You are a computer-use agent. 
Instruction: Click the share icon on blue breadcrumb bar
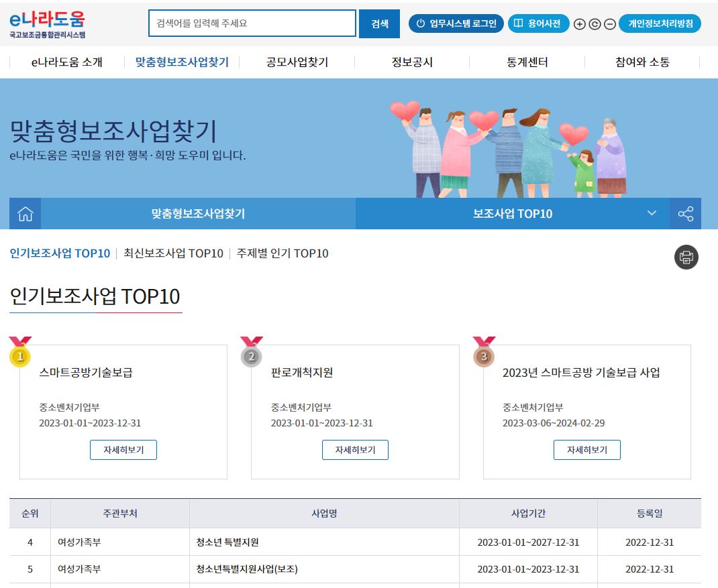pyautogui.click(x=685, y=213)
